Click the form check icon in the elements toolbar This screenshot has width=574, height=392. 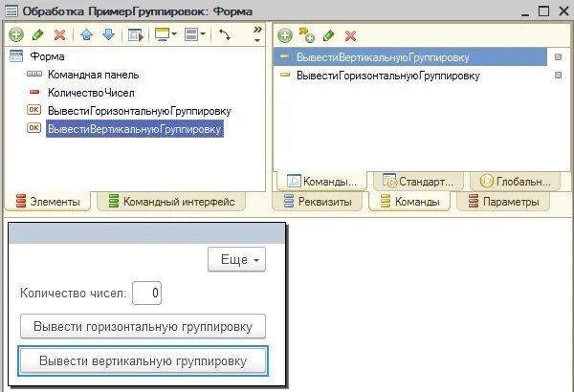click(x=136, y=35)
